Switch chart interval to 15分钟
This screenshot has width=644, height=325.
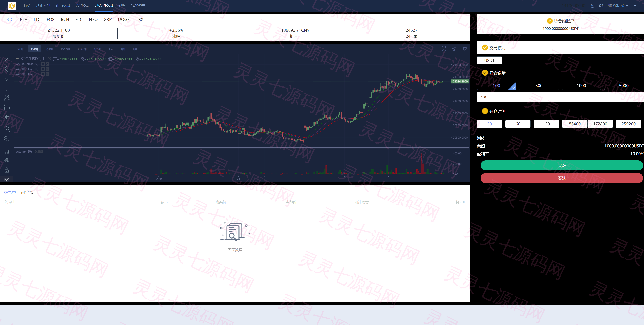point(65,49)
